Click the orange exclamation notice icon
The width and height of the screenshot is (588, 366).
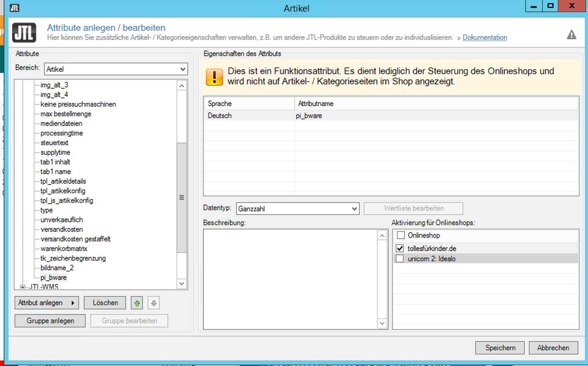click(214, 77)
